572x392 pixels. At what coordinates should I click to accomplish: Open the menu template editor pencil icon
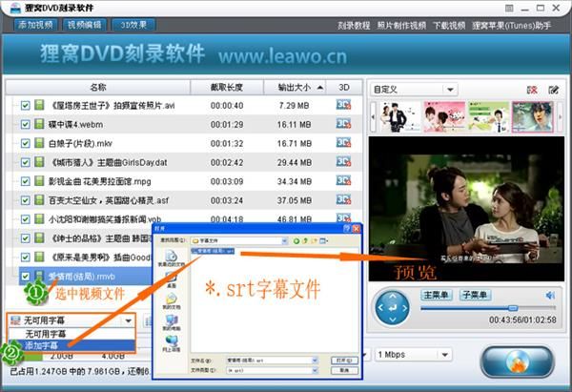point(553,90)
